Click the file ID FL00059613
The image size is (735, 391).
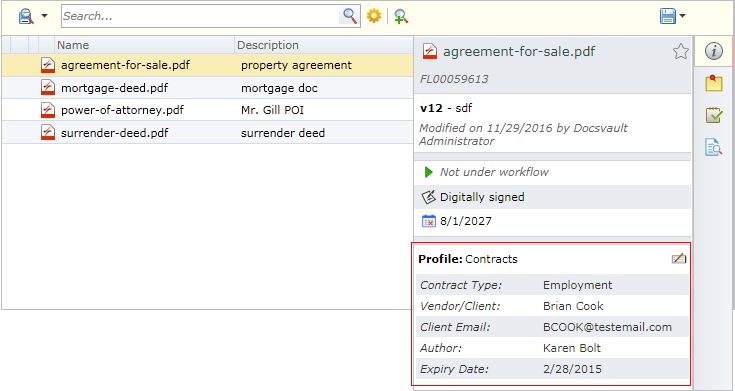(x=454, y=79)
